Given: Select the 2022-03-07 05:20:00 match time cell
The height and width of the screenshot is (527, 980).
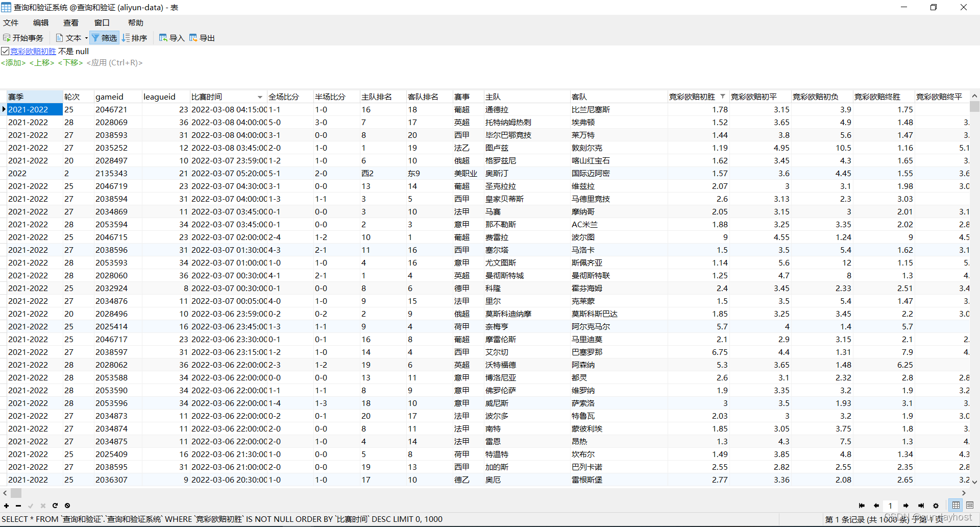Looking at the screenshot, I should pos(228,173).
